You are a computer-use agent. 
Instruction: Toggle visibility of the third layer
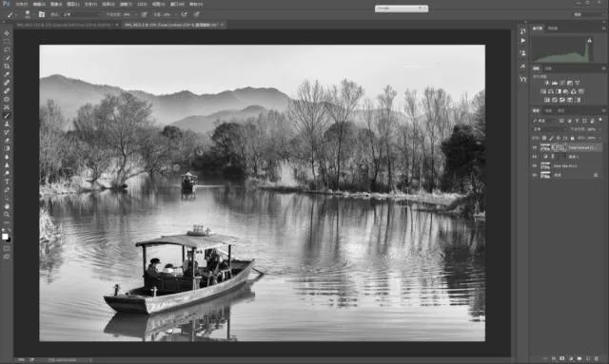(535, 166)
